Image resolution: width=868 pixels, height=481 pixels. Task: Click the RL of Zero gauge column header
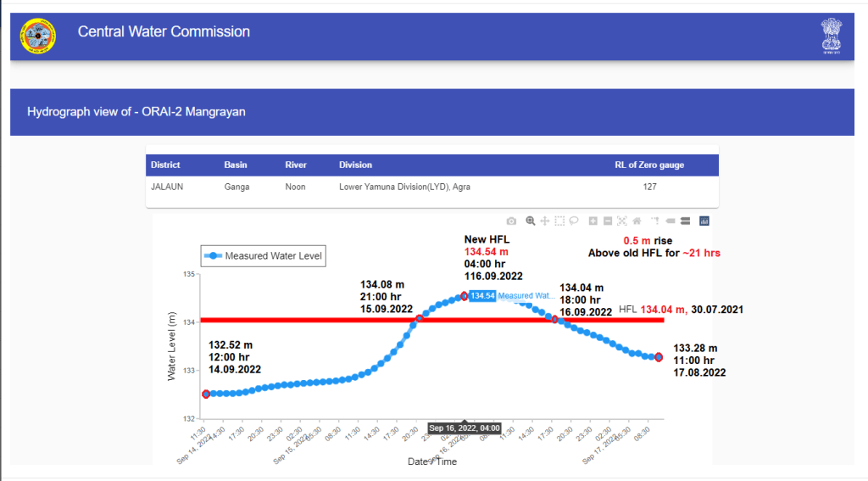[x=648, y=165]
